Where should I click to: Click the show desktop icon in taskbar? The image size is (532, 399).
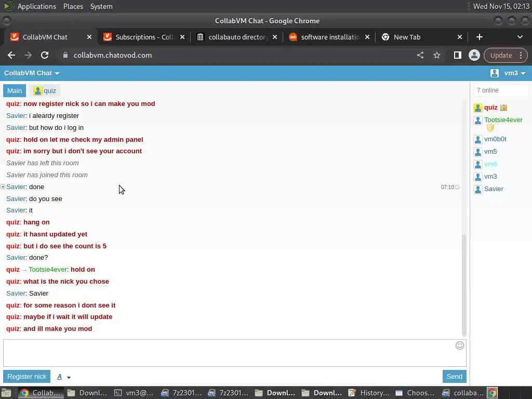tap(6, 393)
